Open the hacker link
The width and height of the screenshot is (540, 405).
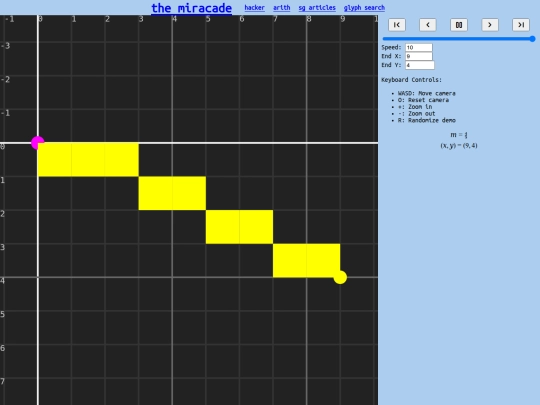[x=255, y=8]
